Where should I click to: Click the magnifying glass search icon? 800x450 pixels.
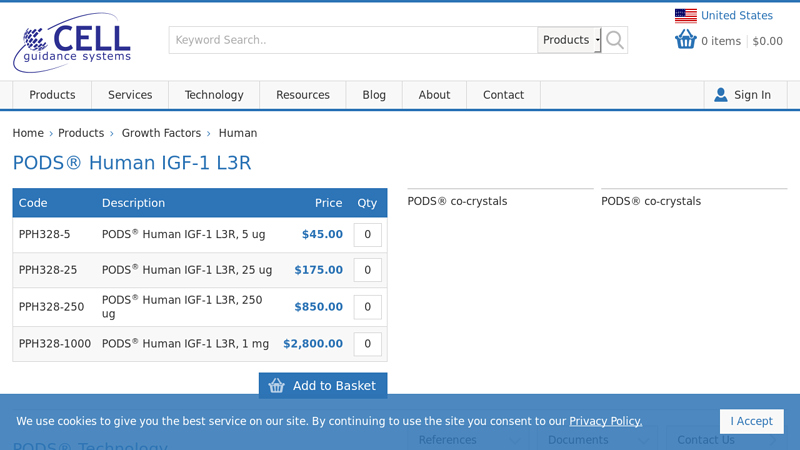click(615, 40)
